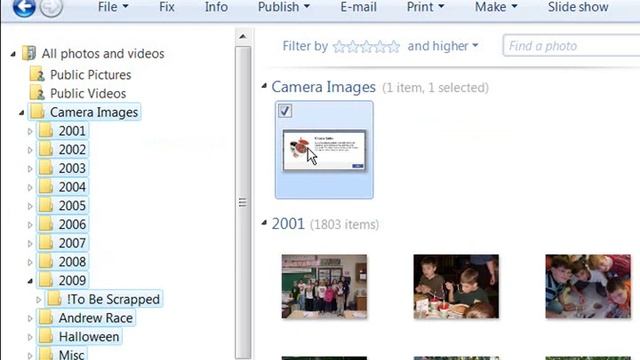Viewport: 640px width, 360px height.
Task: Select the 2006 folder icon
Action: (x=46, y=224)
